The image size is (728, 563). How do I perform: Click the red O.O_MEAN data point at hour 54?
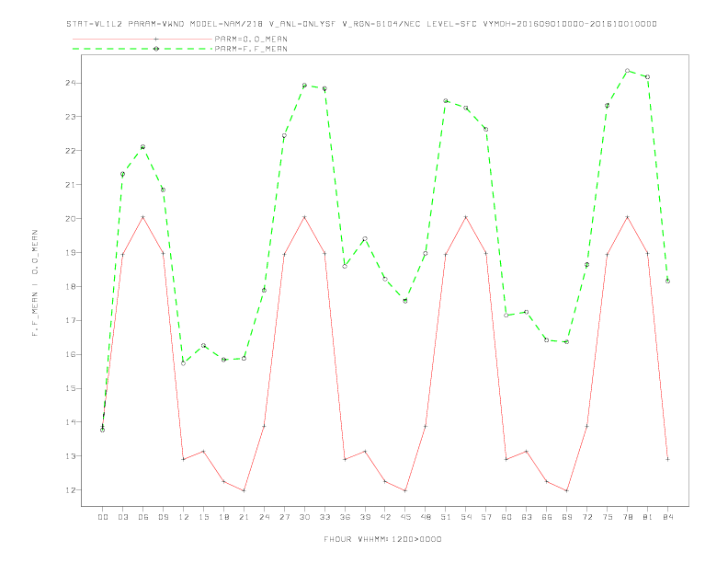[466, 217]
